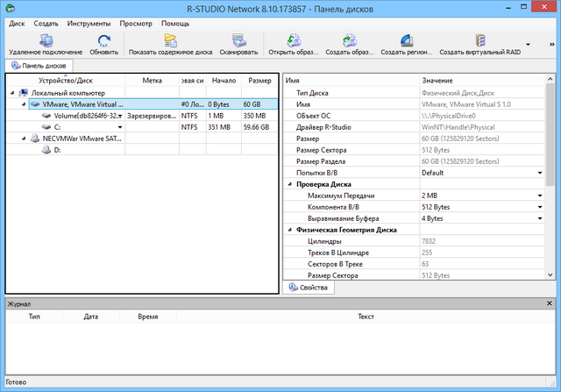
Task: Open the Максимум Передачи dropdown
Action: 539,196
